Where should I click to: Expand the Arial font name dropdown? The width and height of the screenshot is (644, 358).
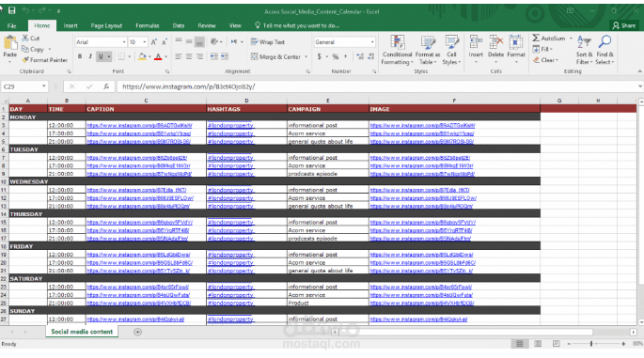[x=123, y=42]
